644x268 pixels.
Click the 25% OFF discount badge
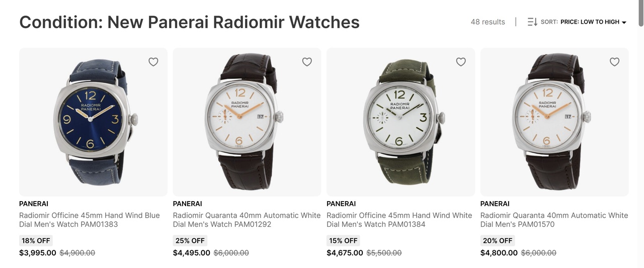click(190, 240)
